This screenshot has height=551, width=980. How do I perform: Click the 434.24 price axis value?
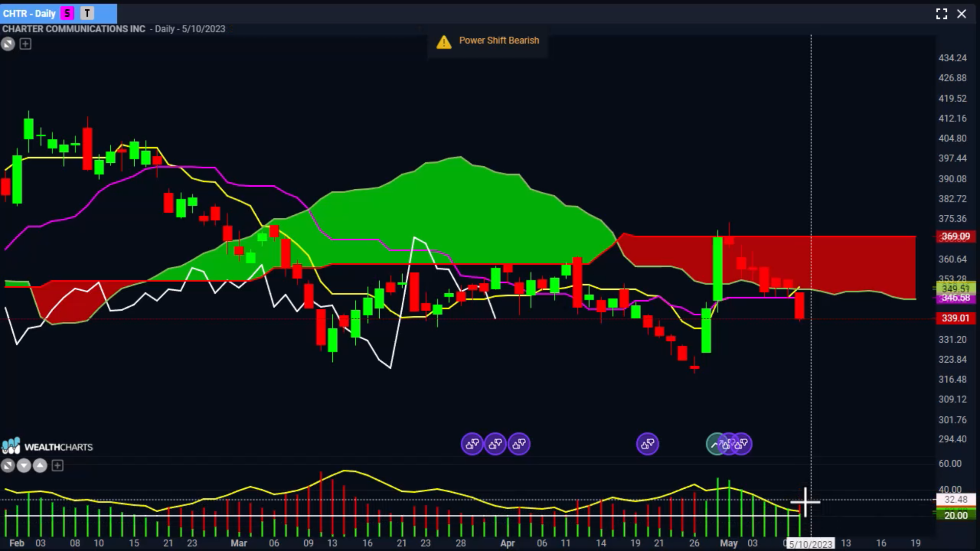coord(952,58)
